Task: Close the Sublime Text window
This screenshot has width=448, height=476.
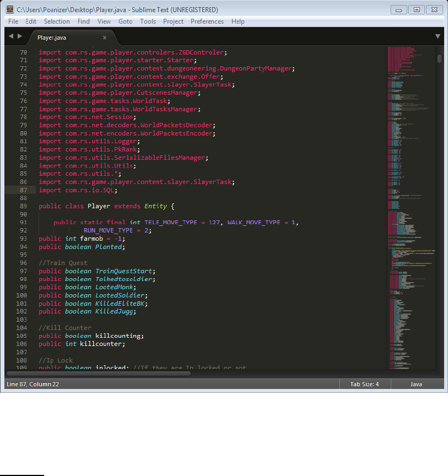Action: tap(434, 10)
